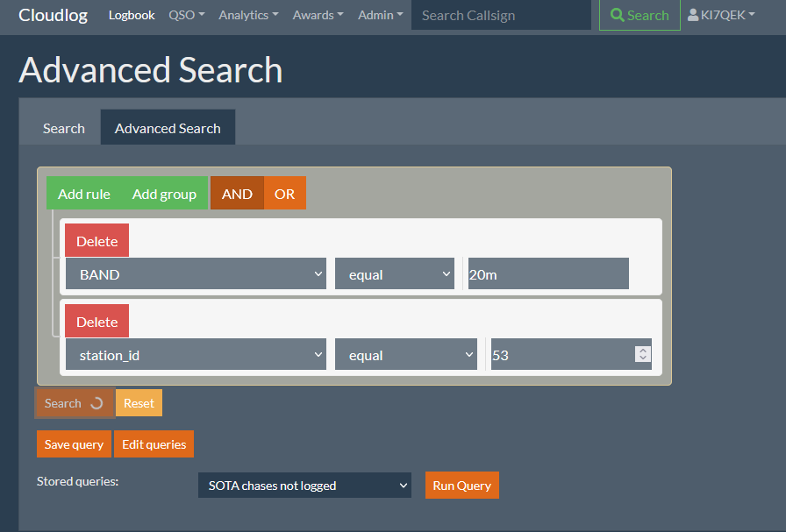Click the loading spinner beside the Search button
The height and width of the screenshot is (532, 786).
(96, 402)
